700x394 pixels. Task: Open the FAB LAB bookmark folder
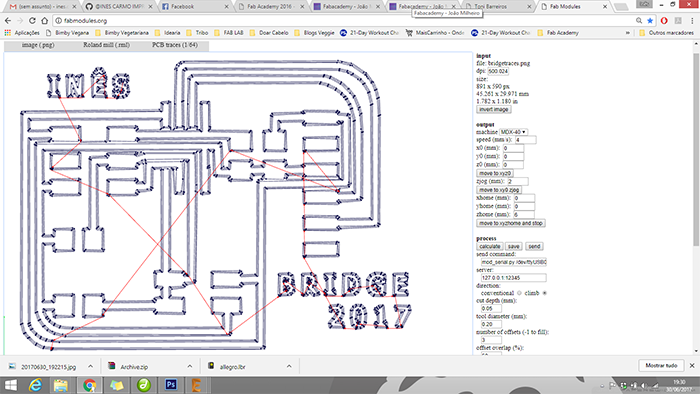[x=229, y=33]
